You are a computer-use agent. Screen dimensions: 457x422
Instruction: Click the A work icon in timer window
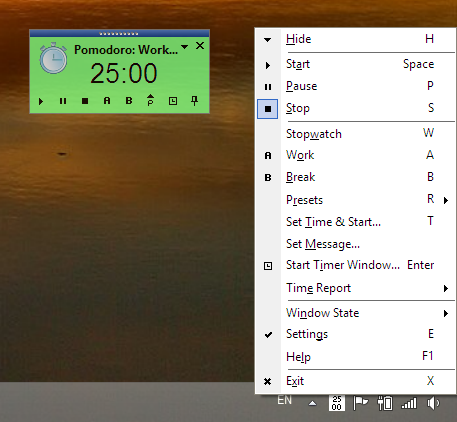point(107,101)
